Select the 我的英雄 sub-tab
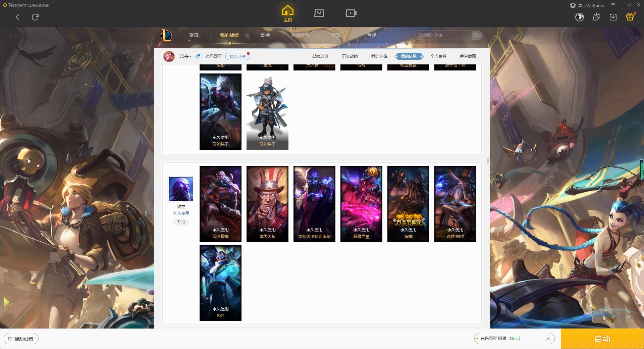Viewport: 644px width, 349px height. point(379,56)
